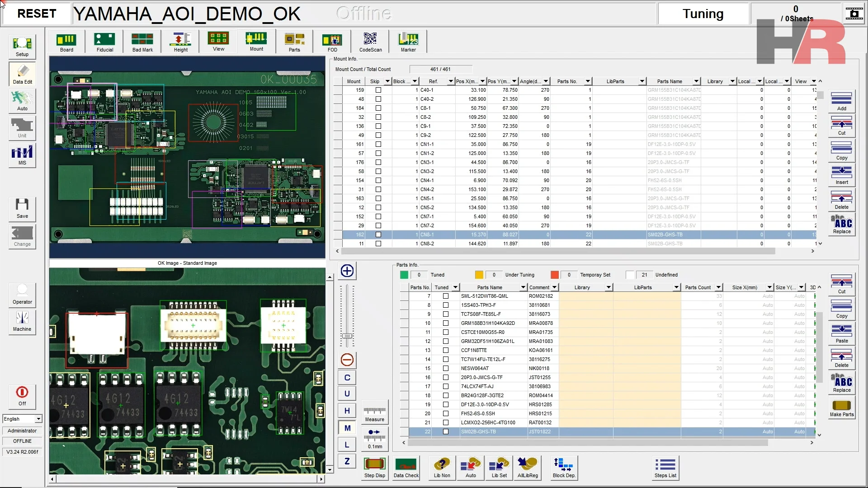Open the Parts Count filter dropdown
The height and width of the screenshot is (488, 868).
point(718,287)
